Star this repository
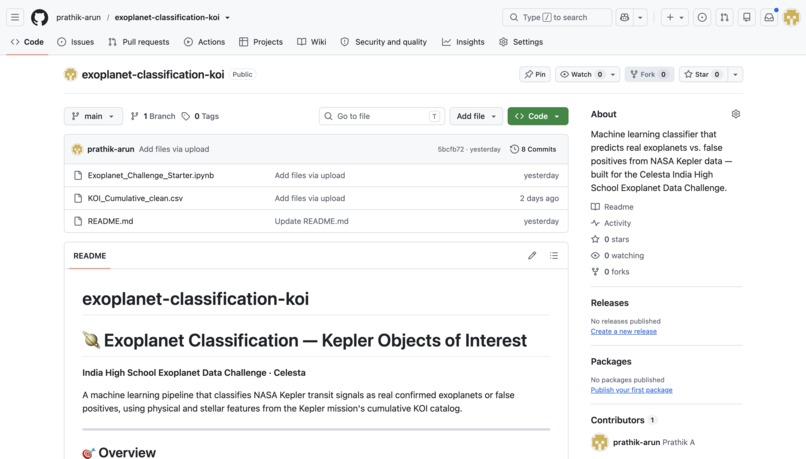806x459 pixels. 702,75
